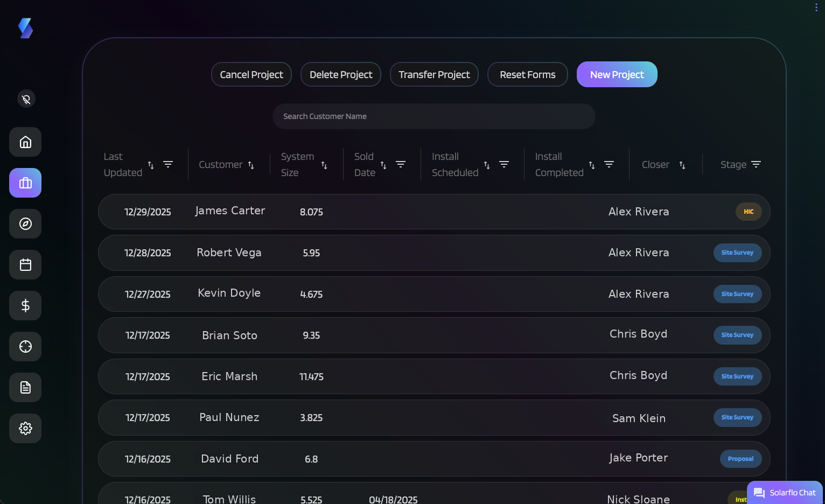Screen dimensions: 825x504
Task: Select the Robert Vega customer name
Action: tap(229, 253)
